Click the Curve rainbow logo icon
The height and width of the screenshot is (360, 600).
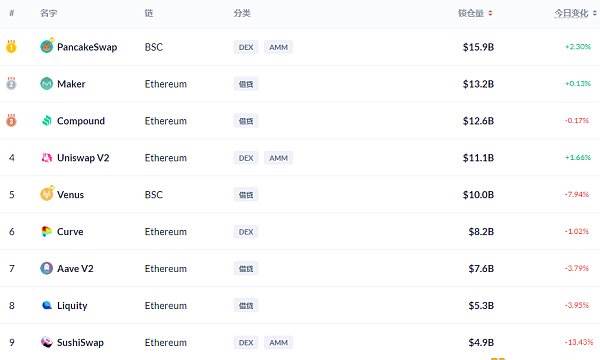coord(47,231)
